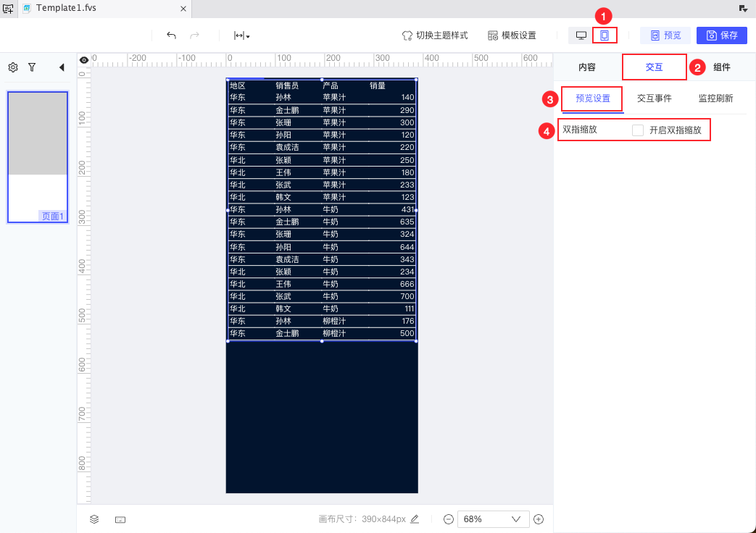Click the sales value 233 cell

coord(407,185)
